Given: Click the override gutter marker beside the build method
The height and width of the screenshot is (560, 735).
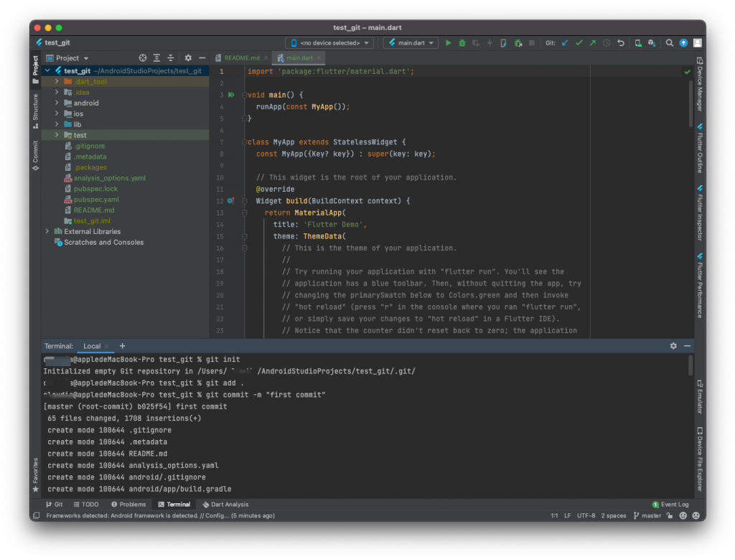Looking at the screenshot, I should [x=230, y=201].
